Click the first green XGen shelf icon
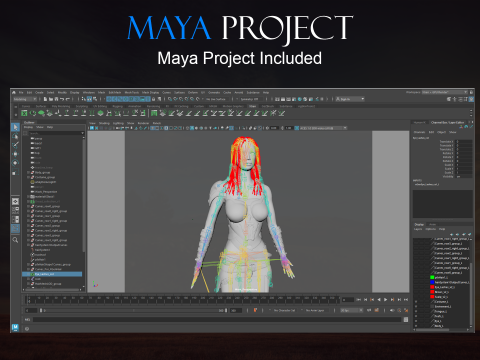 pyautogui.click(x=24, y=113)
